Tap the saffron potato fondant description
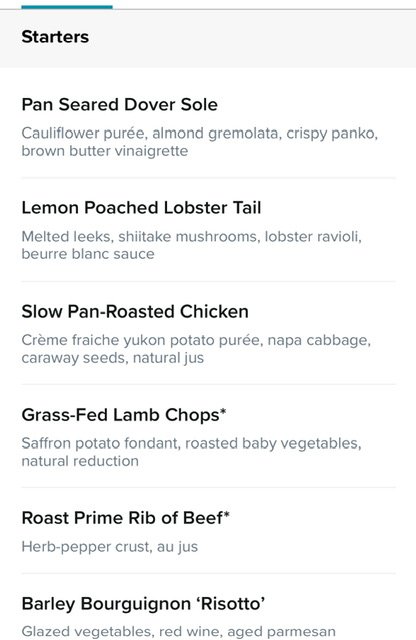This screenshot has width=416, height=640. pos(191,452)
